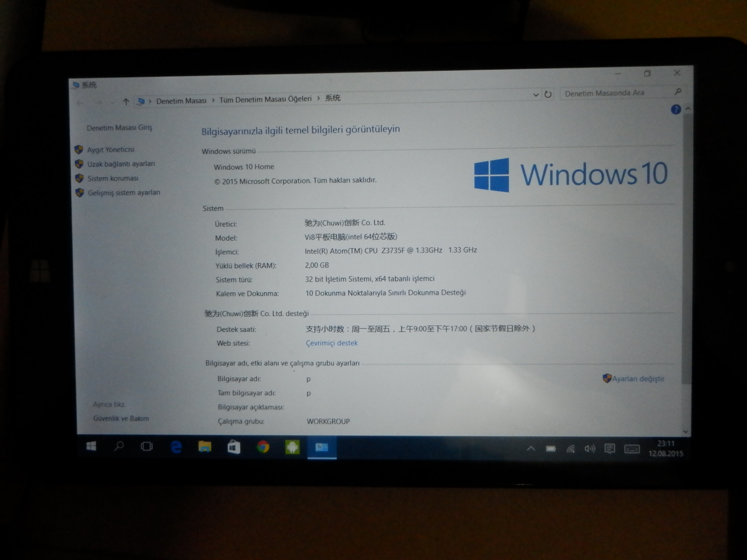Click the forward arrow navigation button
Screen dimensions: 747x560
[x=98, y=102]
